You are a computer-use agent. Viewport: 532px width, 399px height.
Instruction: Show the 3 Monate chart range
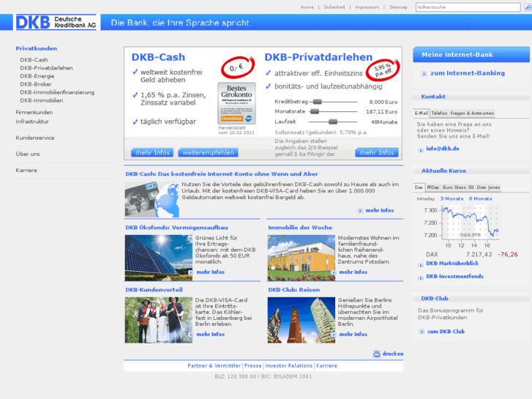pyautogui.click(x=452, y=199)
